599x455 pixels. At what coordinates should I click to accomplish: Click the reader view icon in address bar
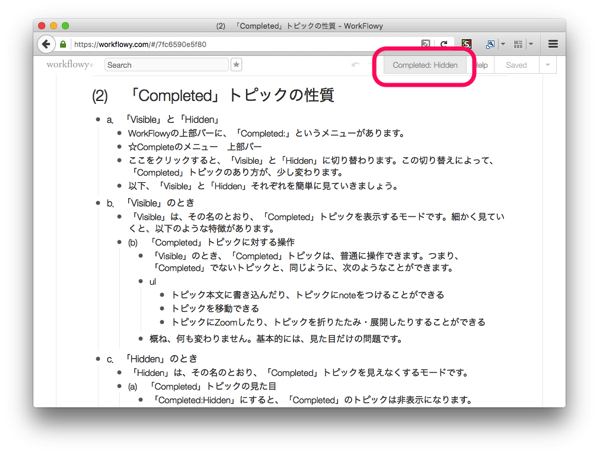tap(425, 44)
